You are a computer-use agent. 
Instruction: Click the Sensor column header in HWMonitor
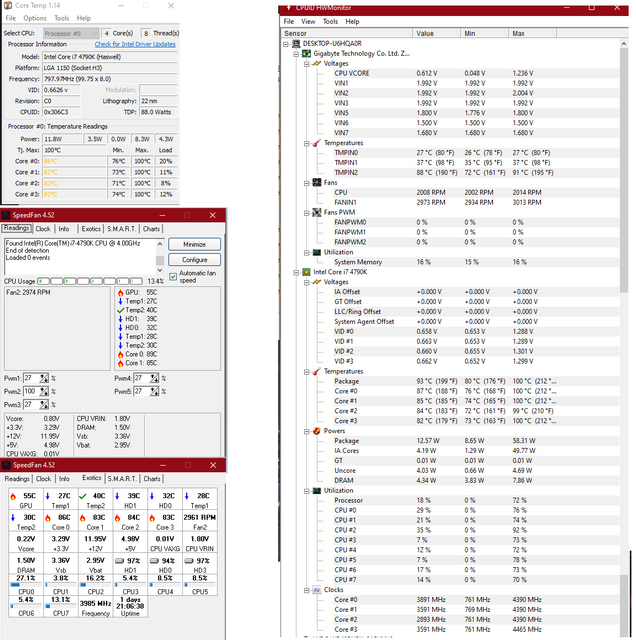[x=347, y=33]
